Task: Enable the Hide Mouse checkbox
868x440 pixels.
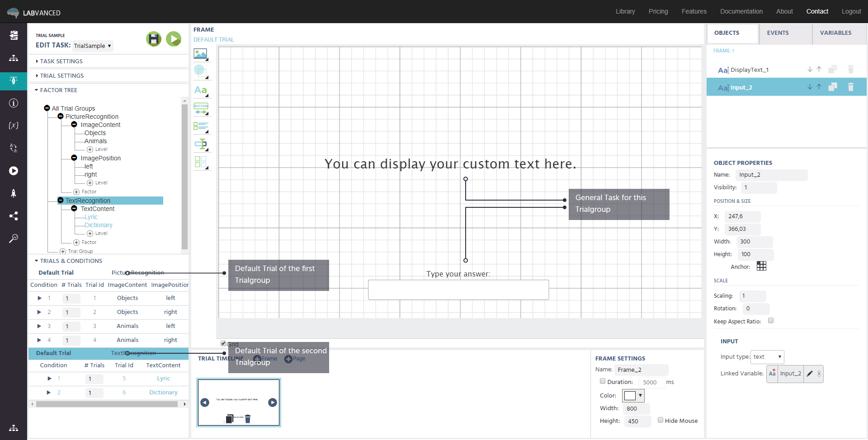Action: [x=660, y=420]
